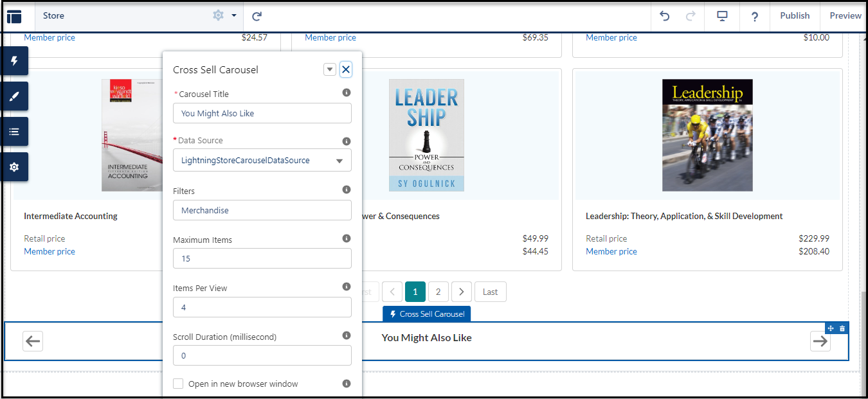This screenshot has height=399, width=868.
Task: Click the Publish button
Action: [795, 16]
